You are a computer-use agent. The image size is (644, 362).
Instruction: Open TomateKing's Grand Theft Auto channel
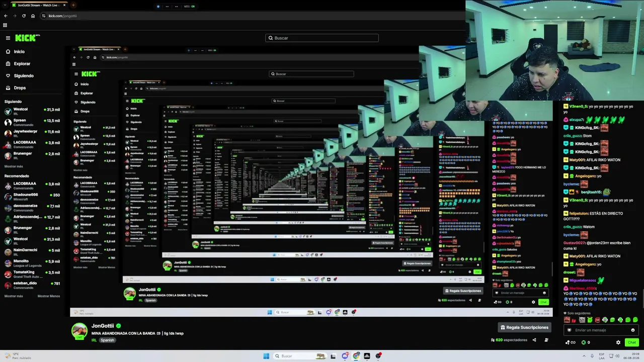coord(31,274)
